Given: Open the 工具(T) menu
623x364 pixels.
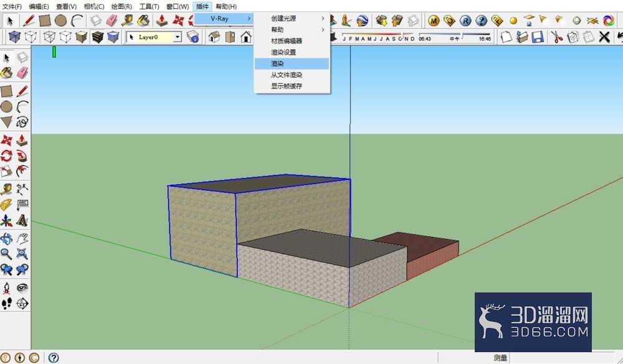Looking at the screenshot, I should (149, 6).
